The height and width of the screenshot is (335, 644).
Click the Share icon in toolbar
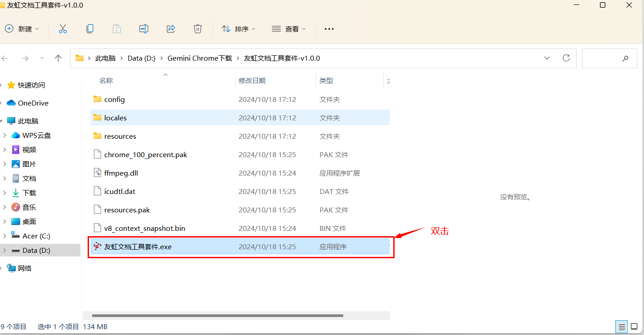point(171,29)
